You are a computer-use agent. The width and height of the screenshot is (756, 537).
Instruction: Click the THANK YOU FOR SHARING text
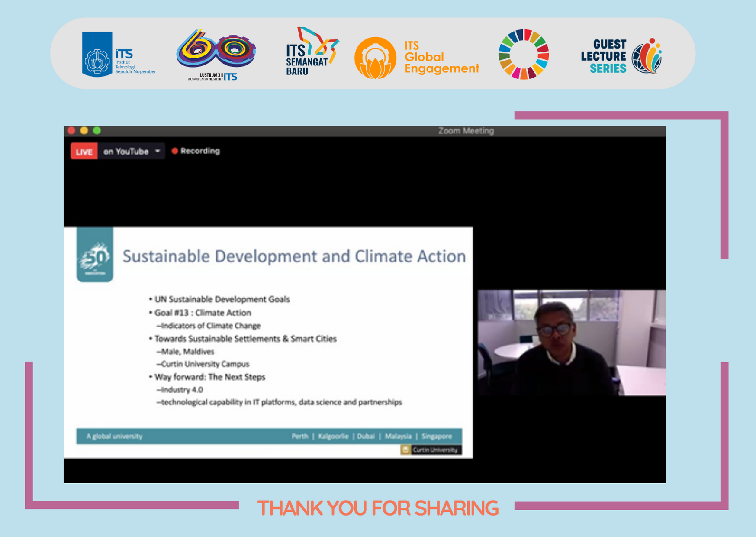[377, 508]
